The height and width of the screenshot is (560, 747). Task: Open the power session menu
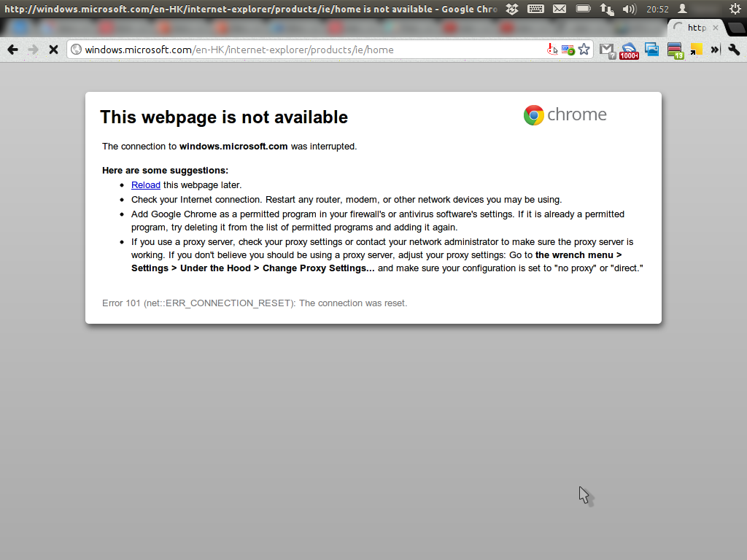735,9
